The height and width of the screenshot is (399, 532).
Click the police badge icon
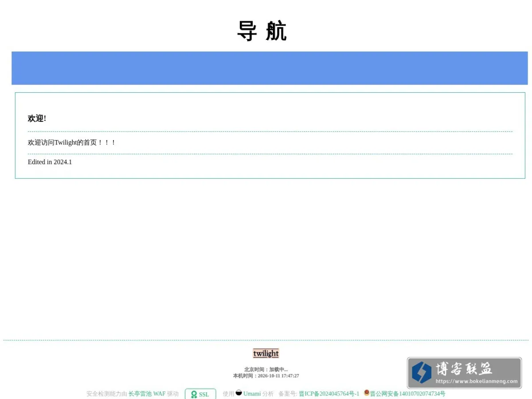(367, 392)
